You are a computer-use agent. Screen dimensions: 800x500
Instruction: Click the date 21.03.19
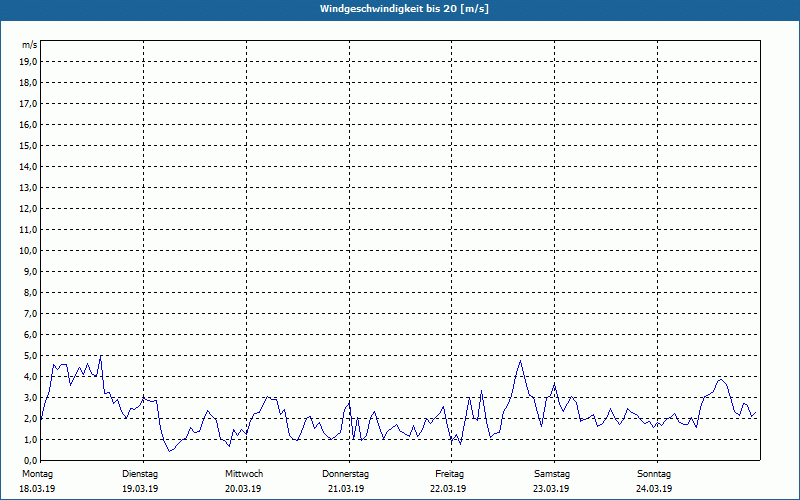point(346,489)
